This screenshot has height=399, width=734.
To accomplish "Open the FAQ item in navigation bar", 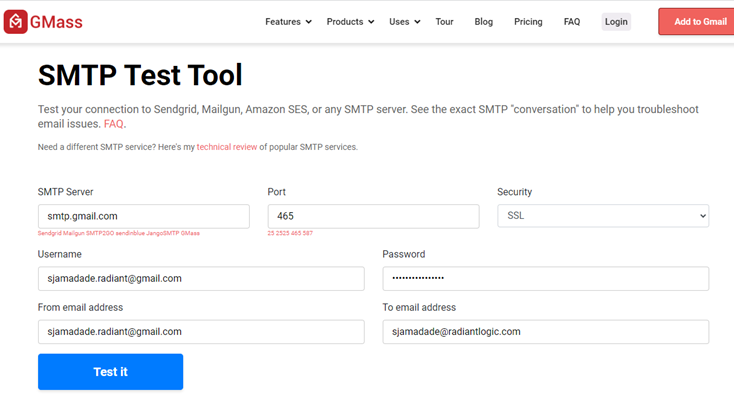I will click(572, 22).
